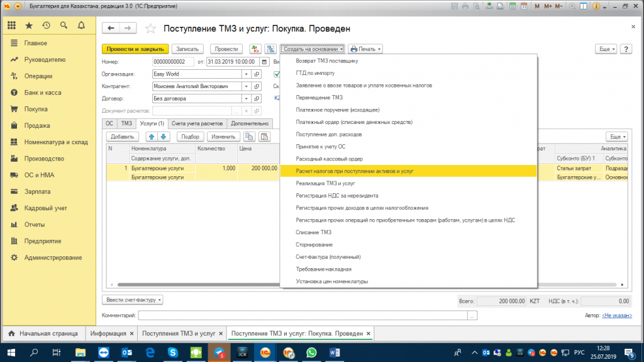
Task: Copy rows icon in table toolbar
Action: [249, 137]
